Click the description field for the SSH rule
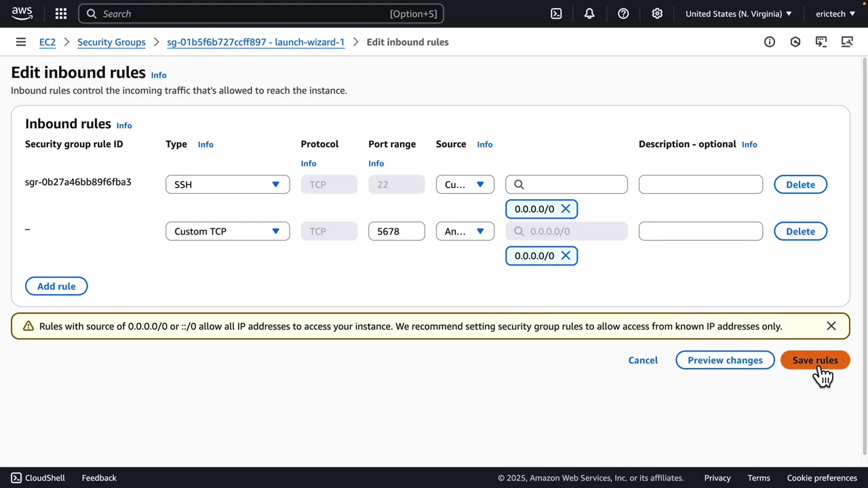Image resolution: width=868 pixels, height=488 pixels. click(x=701, y=184)
